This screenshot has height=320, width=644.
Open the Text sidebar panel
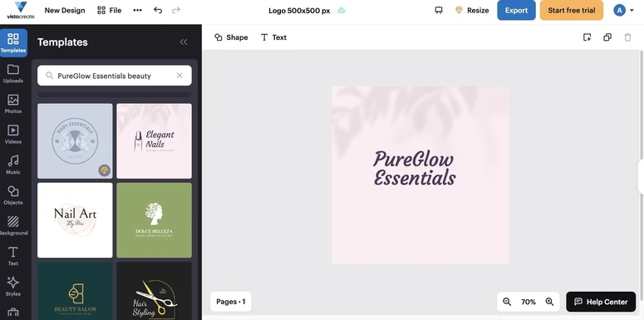(x=13, y=256)
